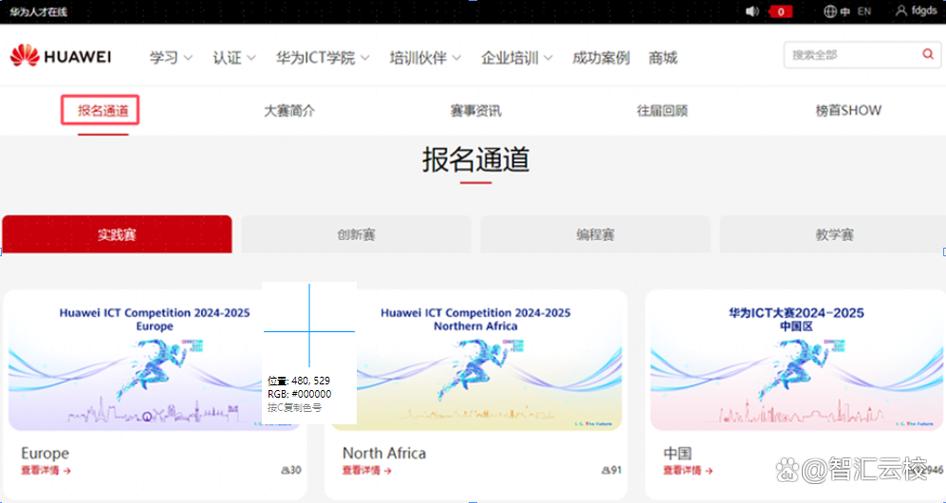The image size is (946, 503).
Task: Open the red notification count badge
Action: 781,11
